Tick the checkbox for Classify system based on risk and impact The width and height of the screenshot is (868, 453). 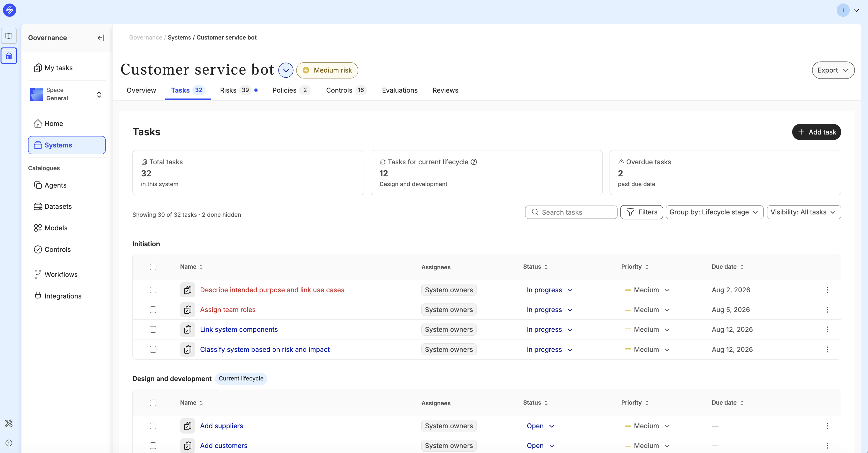(153, 349)
